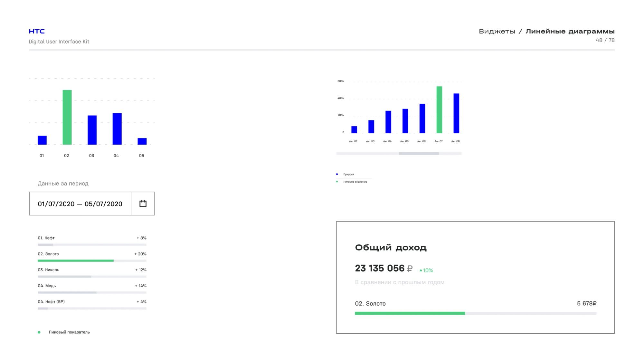The image size is (644, 362).
Task: Click the progress bar under 03. Никель
Action: coord(92,277)
